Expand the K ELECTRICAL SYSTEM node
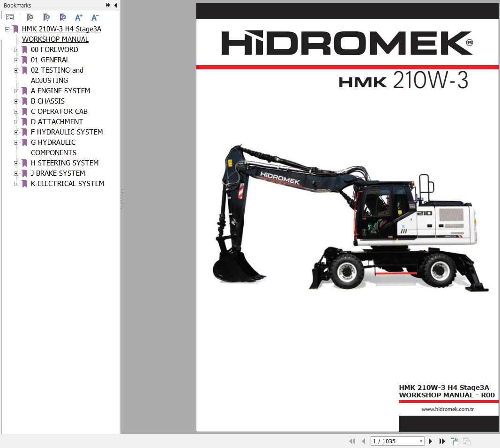Viewport: 500px width, 448px height. click(16, 184)
